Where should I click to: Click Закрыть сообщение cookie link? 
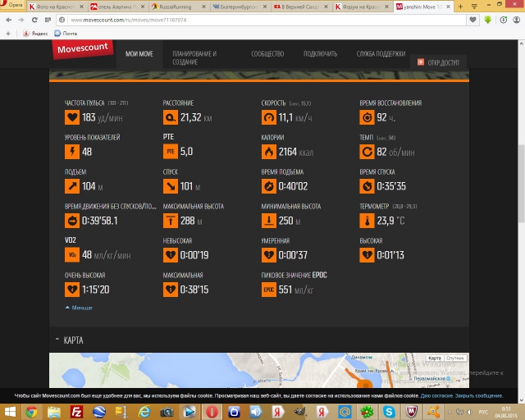(x=479, y=396)
